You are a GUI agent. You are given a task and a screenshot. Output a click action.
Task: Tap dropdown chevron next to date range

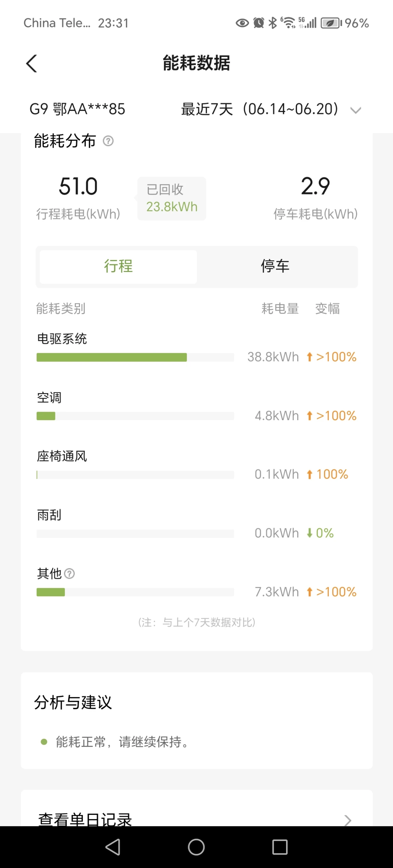pos(356,110)
